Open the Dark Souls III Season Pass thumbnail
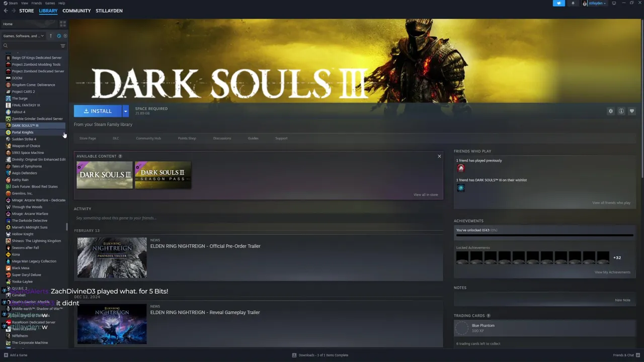The height and width of the screenshot is (362, 644). click(163, 175)
